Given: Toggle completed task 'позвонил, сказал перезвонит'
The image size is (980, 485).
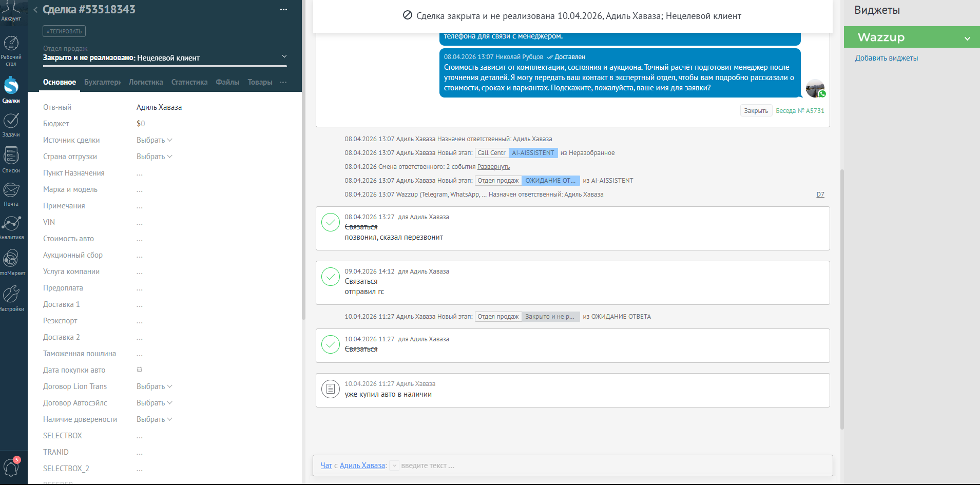Looking at the screenshot, I should coord(330,222).
